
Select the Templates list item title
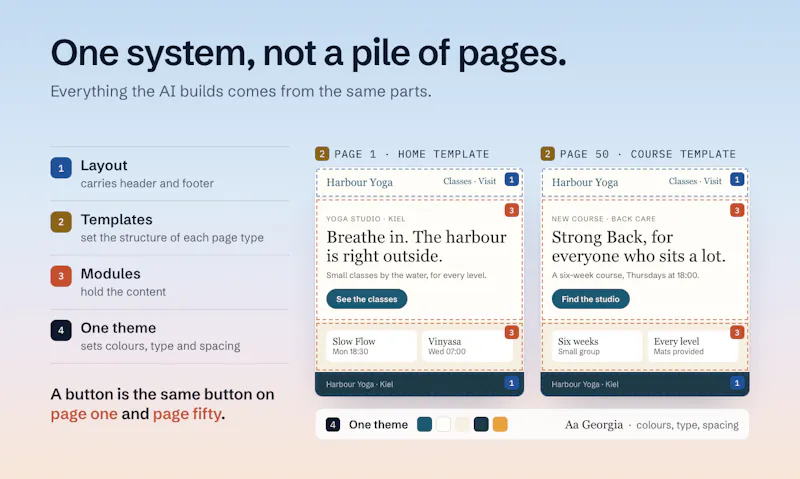pos(116,219)
